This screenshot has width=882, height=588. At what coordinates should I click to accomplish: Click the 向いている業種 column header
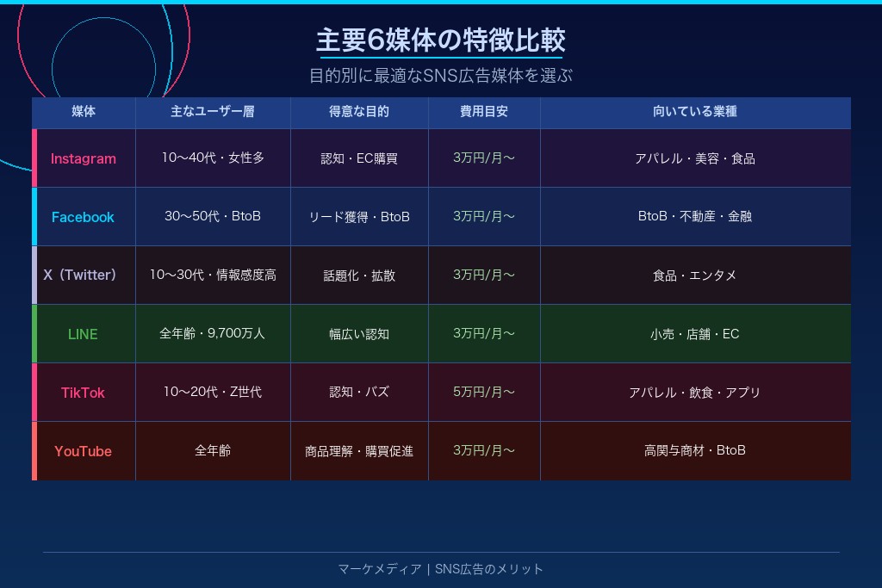coord(695,112)
